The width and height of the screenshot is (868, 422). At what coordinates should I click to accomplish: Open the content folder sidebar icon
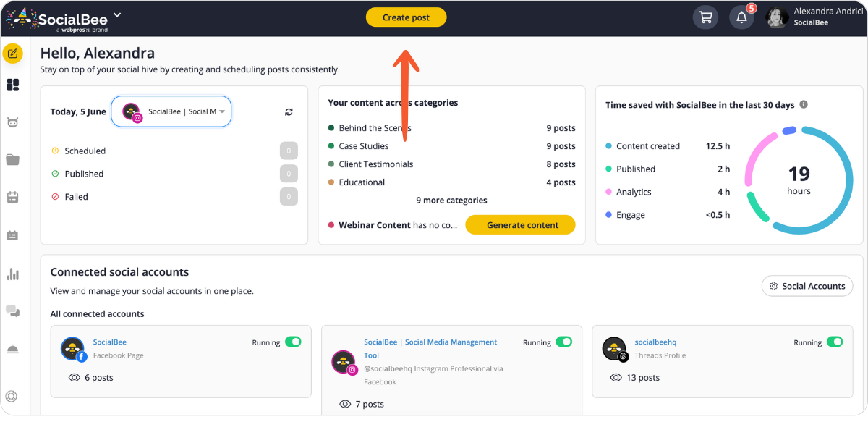(12, 159)
